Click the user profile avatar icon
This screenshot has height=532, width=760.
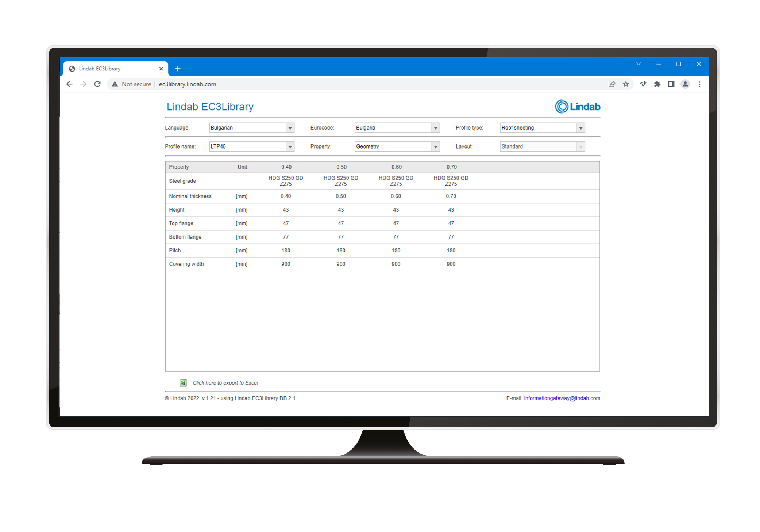coord(685,84)
